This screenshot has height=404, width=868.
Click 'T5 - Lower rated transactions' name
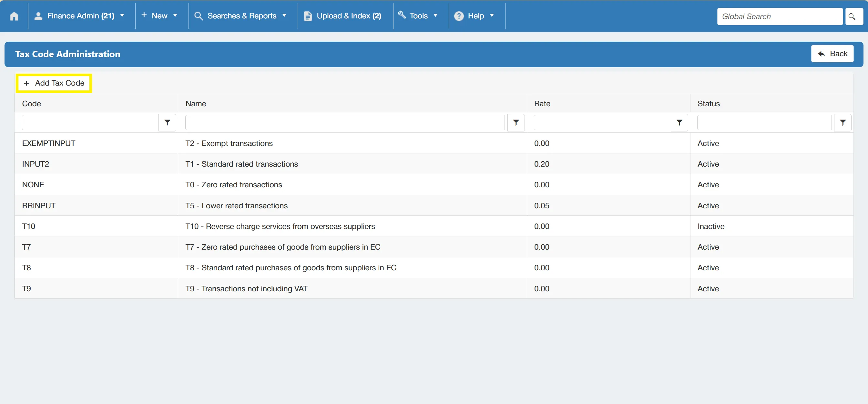(237, 206)
